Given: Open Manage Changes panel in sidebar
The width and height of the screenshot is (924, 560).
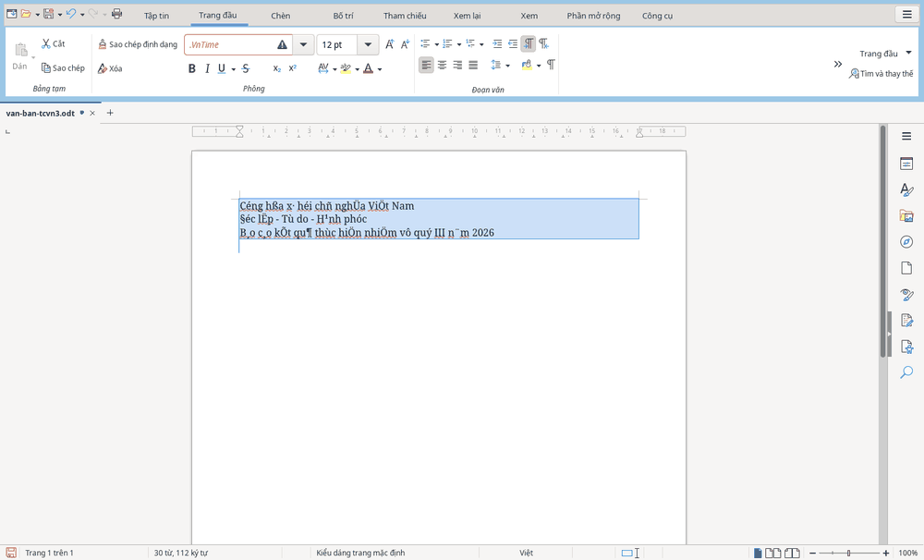Looking at the screenshot, I should (x=906, y=321).
